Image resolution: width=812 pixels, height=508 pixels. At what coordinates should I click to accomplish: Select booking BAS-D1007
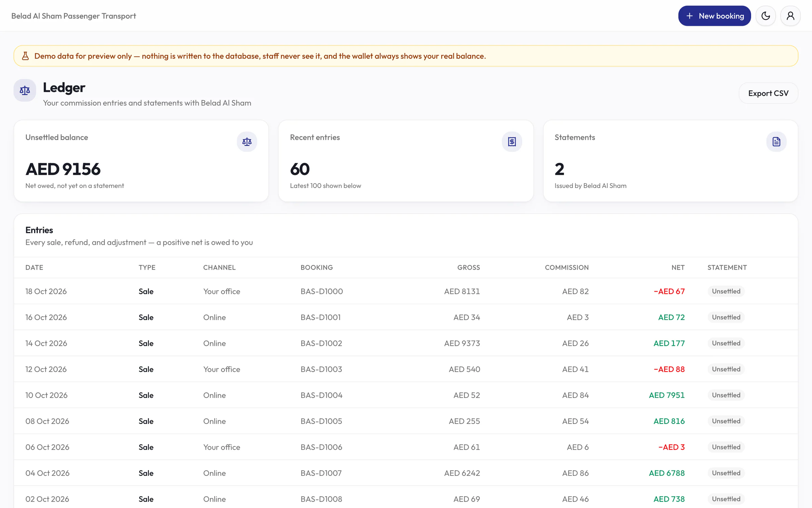point(321,473)
